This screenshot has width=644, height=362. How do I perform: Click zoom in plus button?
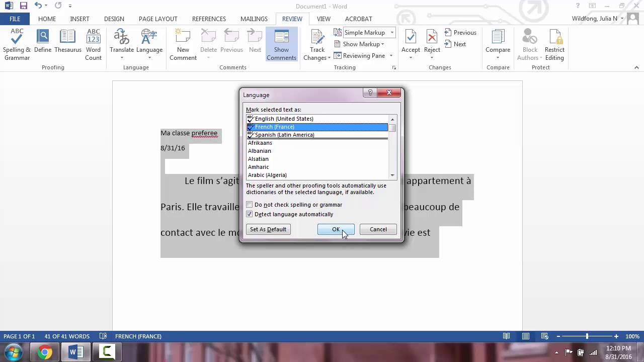pos(616,336)
